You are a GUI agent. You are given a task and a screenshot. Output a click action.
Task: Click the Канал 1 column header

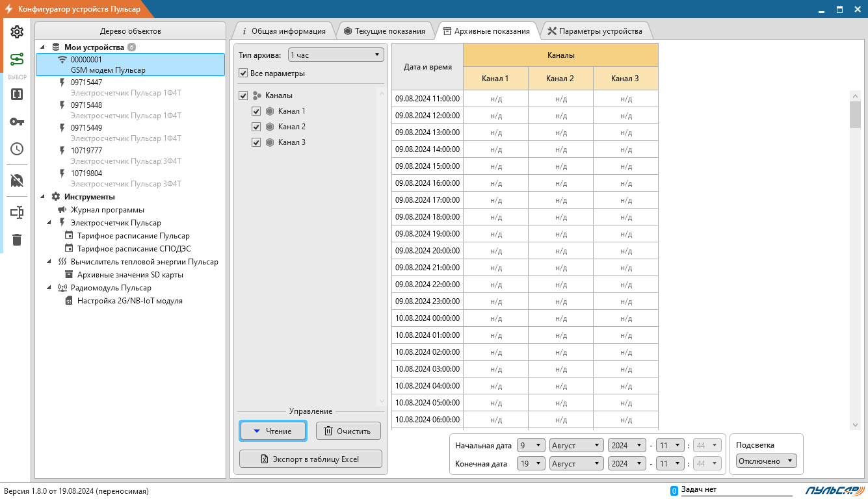click(495, 79)
